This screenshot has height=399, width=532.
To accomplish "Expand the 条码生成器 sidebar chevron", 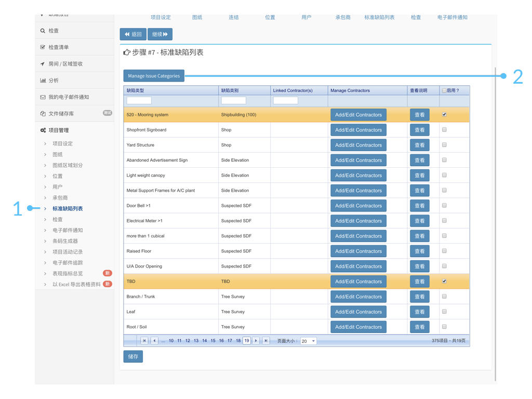I will 45,241.
